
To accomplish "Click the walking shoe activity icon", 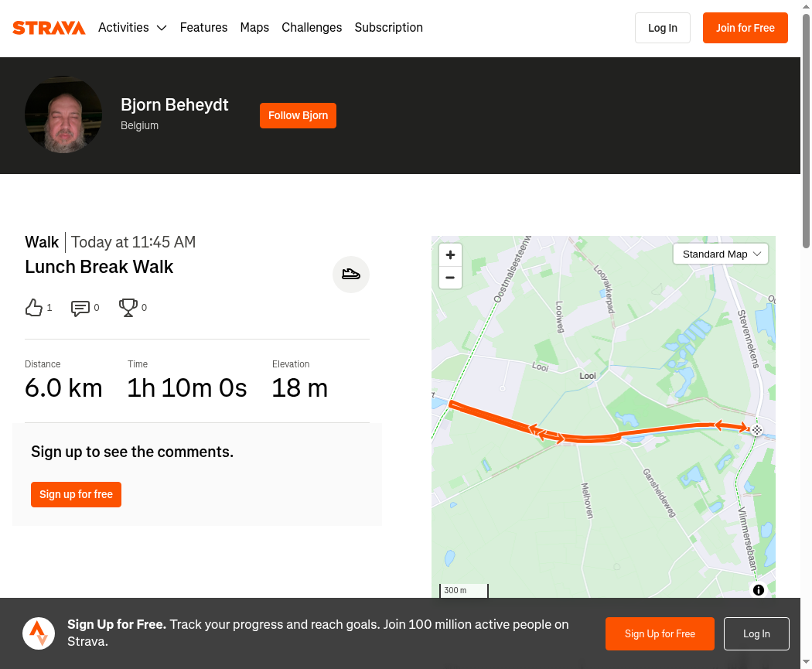I will click(x=350, y=274).
